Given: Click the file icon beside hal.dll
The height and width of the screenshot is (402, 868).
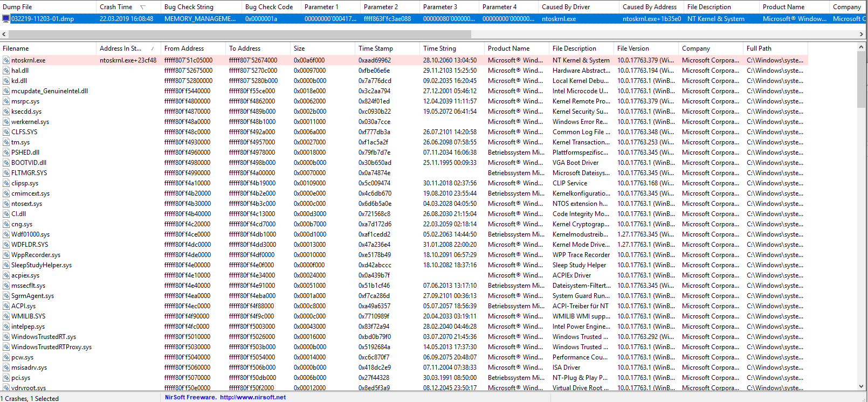Looking at the screenshot, I should (6, 71).
